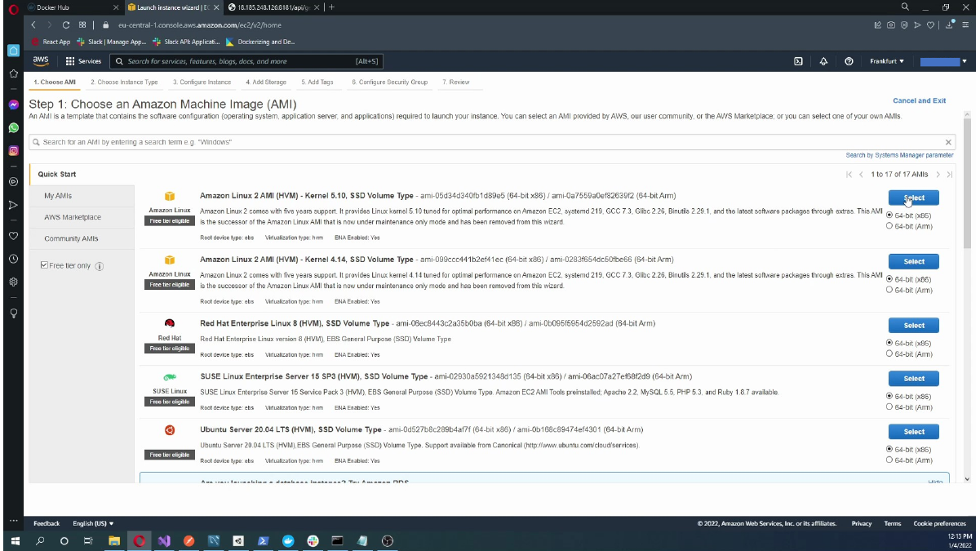
Task: Go back in browser history
Action: click(34, 24)
